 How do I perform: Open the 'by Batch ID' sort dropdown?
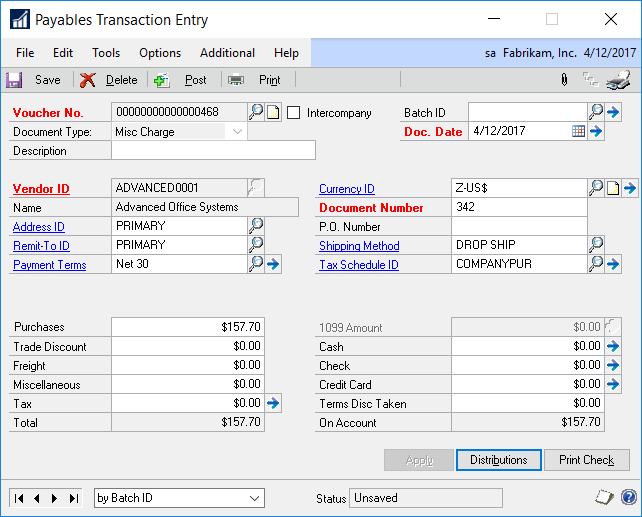(x=254, y=498)
